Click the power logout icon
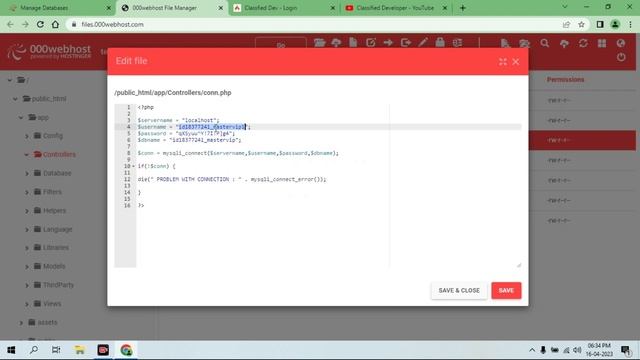 coord(621,57)
